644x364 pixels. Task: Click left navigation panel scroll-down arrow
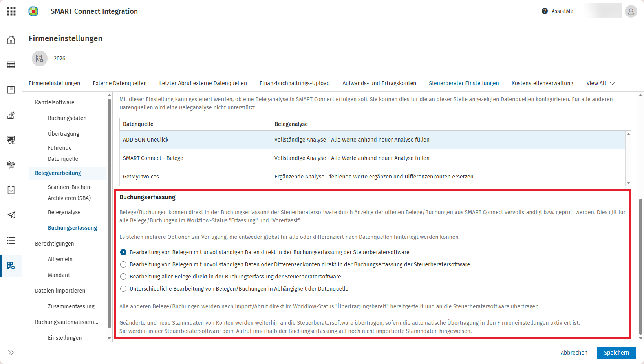coord(110,338)
